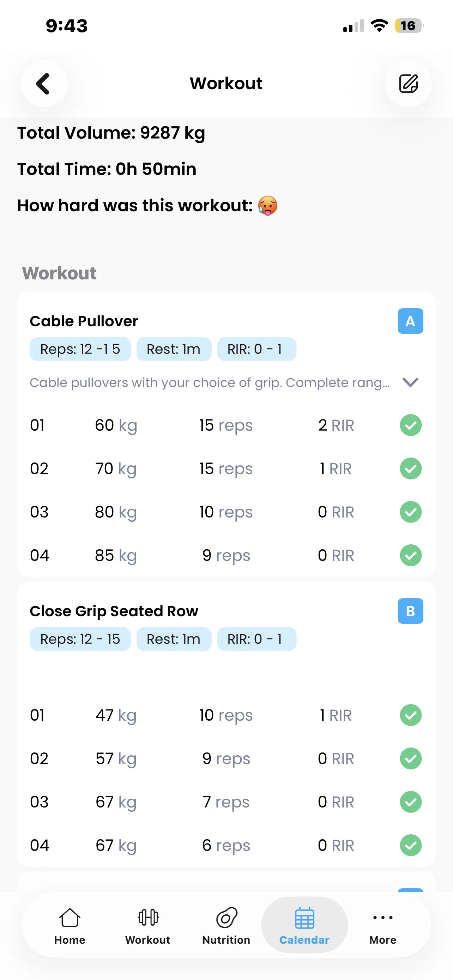Expand the Cable Pullover description chevron
Screen dimensions: 453x980
click(410, 382)
